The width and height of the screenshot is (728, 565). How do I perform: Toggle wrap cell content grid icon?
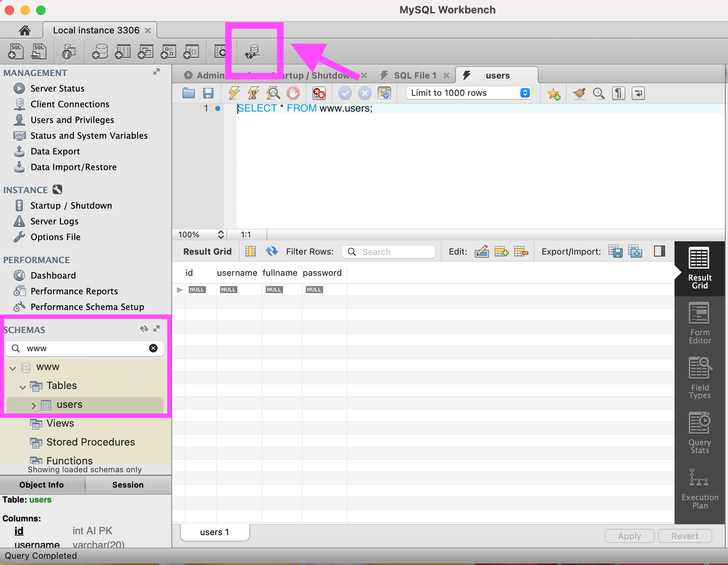point(250,251)
